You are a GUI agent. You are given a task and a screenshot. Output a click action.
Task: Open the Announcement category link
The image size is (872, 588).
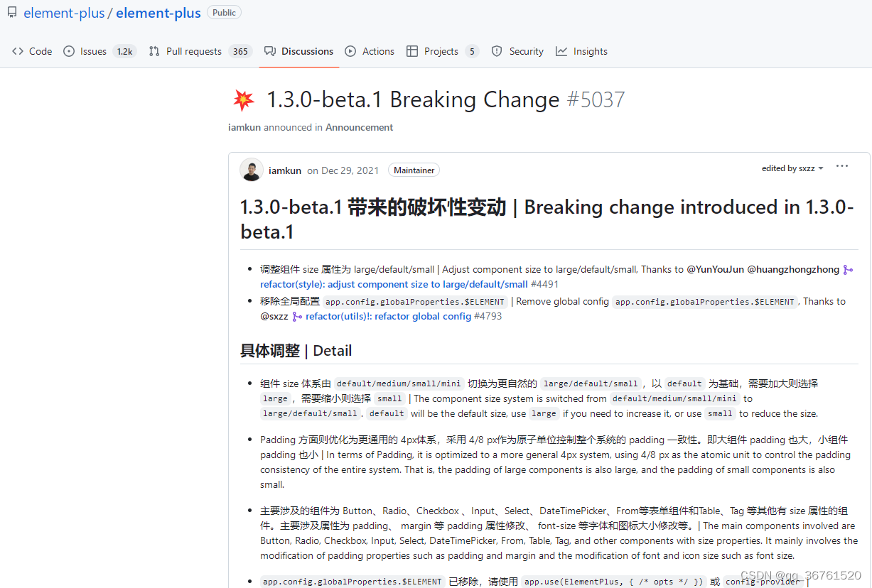(359, 128)
